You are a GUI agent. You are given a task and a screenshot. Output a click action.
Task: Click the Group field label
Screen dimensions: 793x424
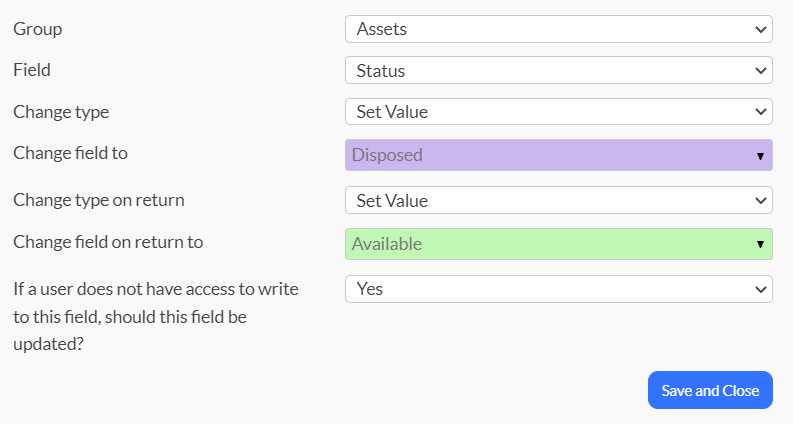coord(37,29)
